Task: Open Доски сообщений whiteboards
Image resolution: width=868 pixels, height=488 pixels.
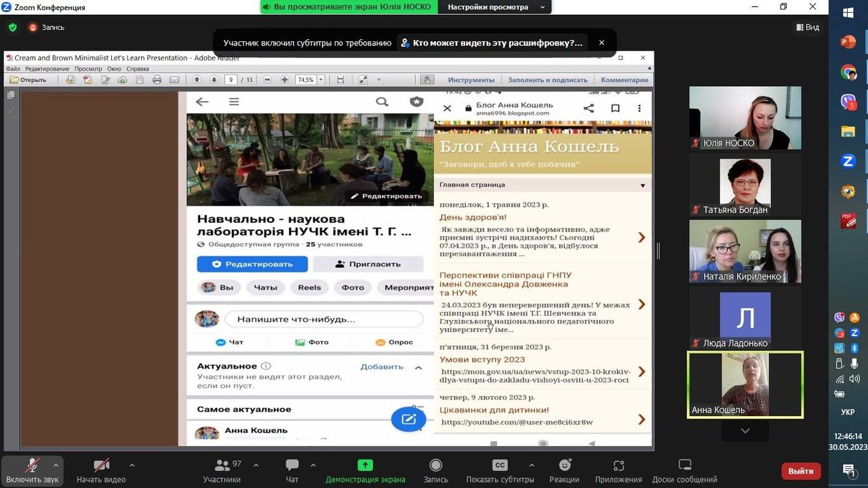Action: [x=685, y=470]
